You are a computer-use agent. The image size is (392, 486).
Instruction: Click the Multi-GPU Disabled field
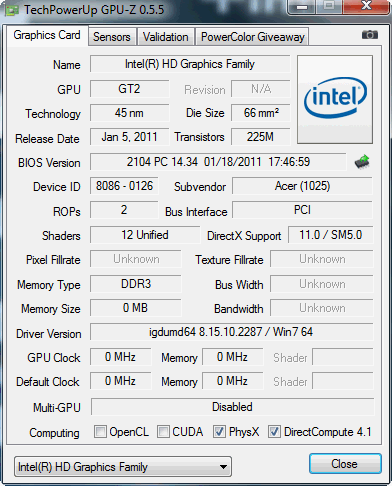(232, 407)
